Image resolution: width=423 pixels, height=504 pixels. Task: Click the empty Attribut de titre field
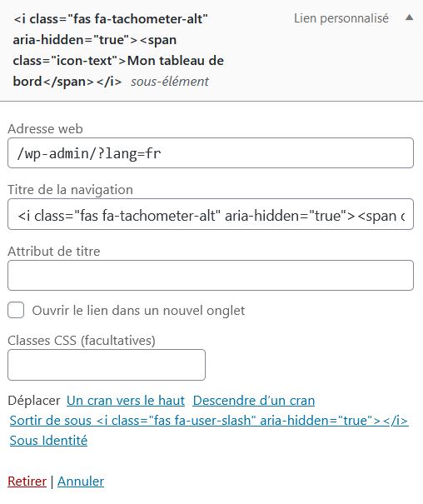click(x=211, y=276)
